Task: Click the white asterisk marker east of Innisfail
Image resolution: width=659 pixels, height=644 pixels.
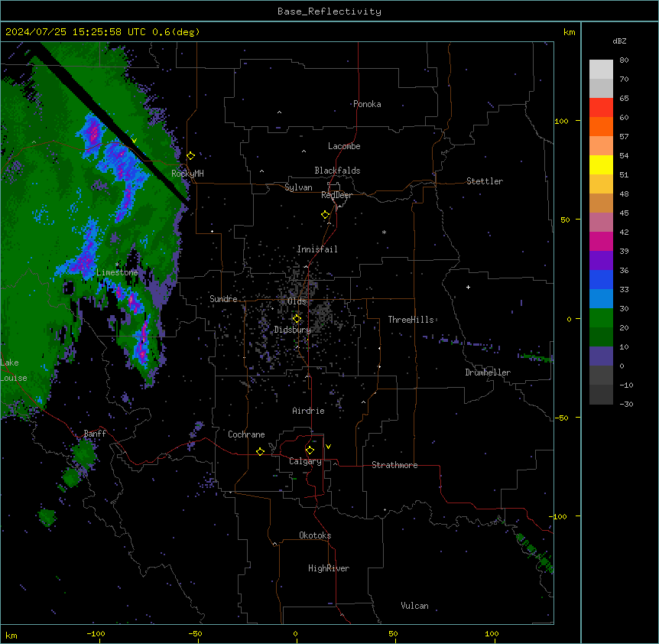Action: pos(384,232)
